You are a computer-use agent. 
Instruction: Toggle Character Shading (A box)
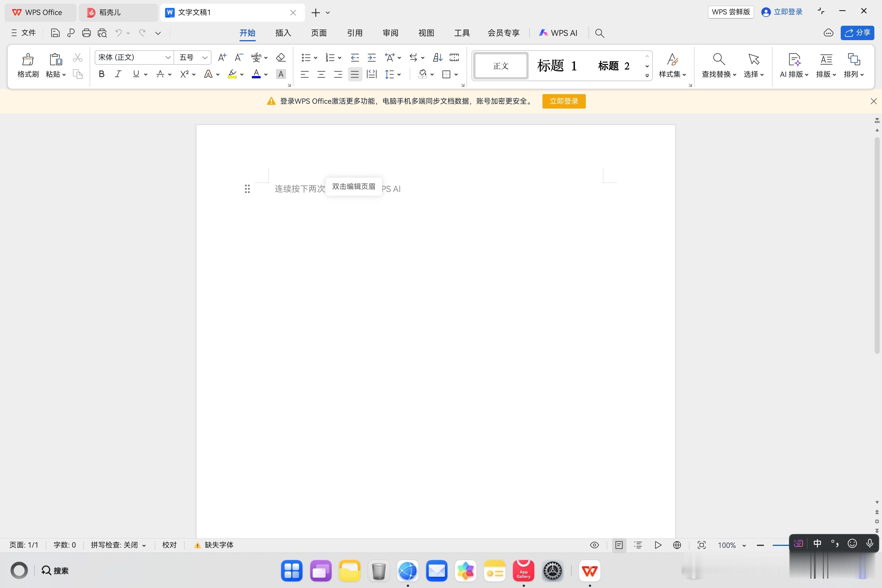(280, 74)
